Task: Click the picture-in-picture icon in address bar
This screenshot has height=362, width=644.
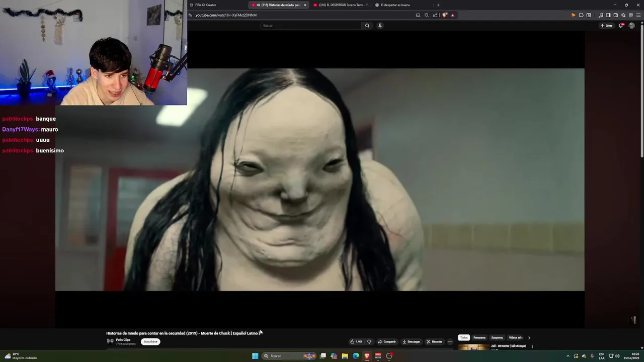Action: click(418, 15)
